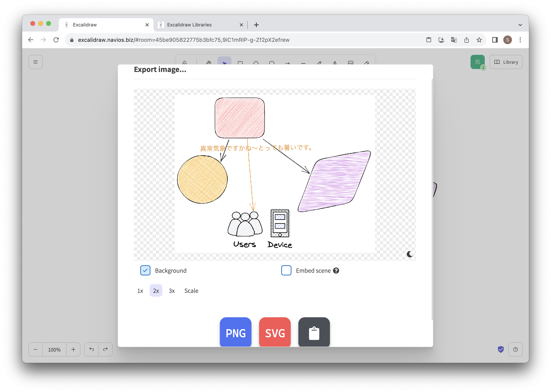The height and width of the screenshot is (392, 551).
Task: View site lock security info
Action: (x=72, y=40)
